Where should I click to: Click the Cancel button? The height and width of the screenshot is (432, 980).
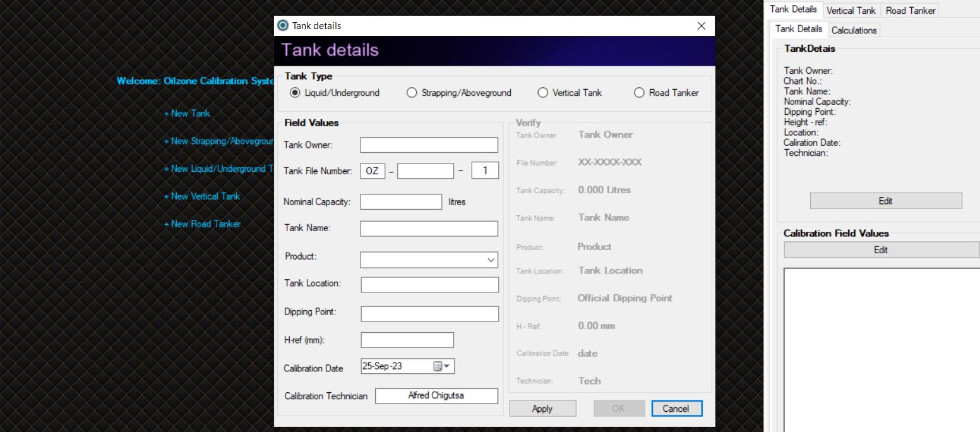(676, 409)
